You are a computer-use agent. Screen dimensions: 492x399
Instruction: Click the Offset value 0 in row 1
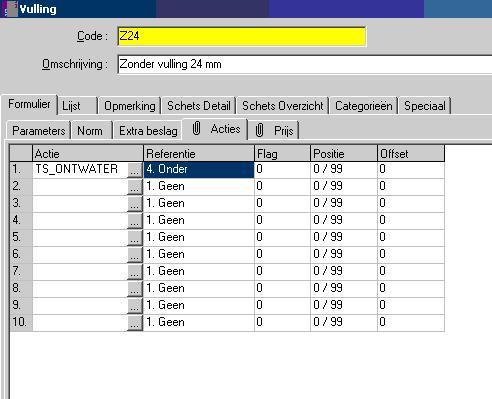click(x=411, y=170)
